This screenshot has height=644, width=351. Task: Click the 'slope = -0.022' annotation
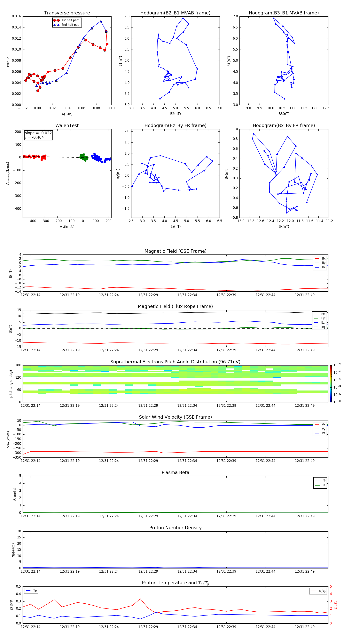(x=38, y=133)
